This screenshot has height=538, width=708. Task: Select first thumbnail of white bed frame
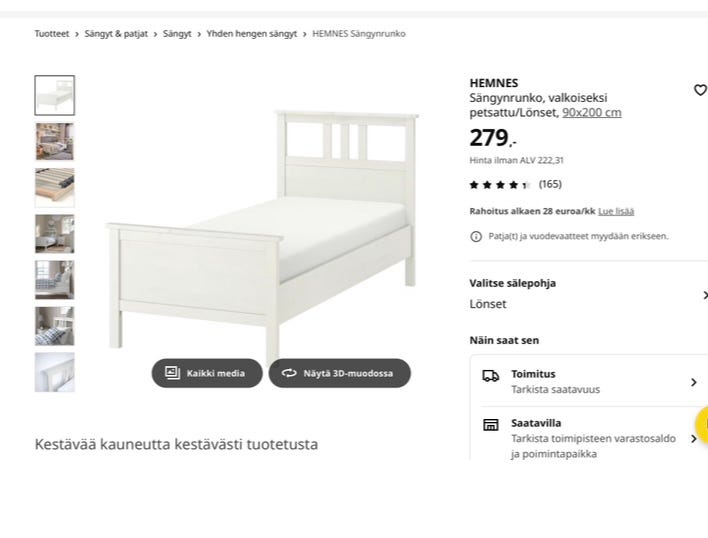[x=54, y=95]
